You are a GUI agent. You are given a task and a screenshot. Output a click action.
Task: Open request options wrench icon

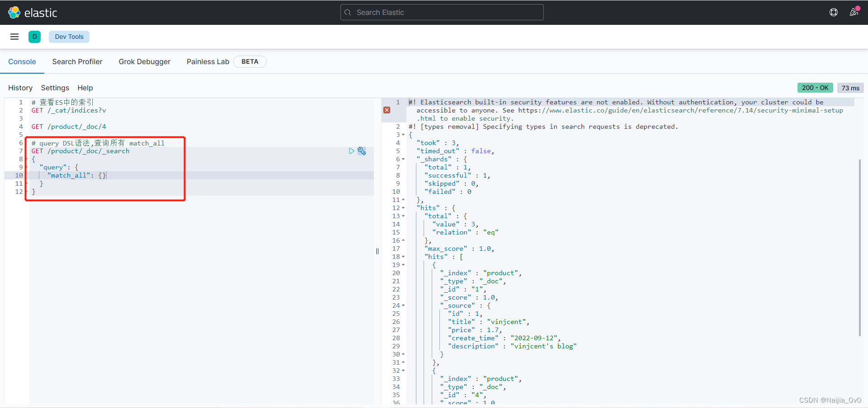(362, 151)
